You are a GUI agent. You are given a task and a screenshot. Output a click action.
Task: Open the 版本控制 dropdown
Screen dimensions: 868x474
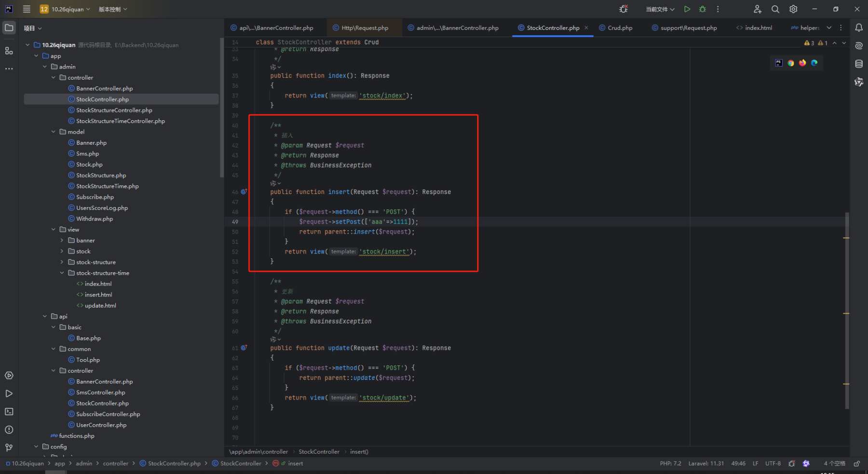113,9
